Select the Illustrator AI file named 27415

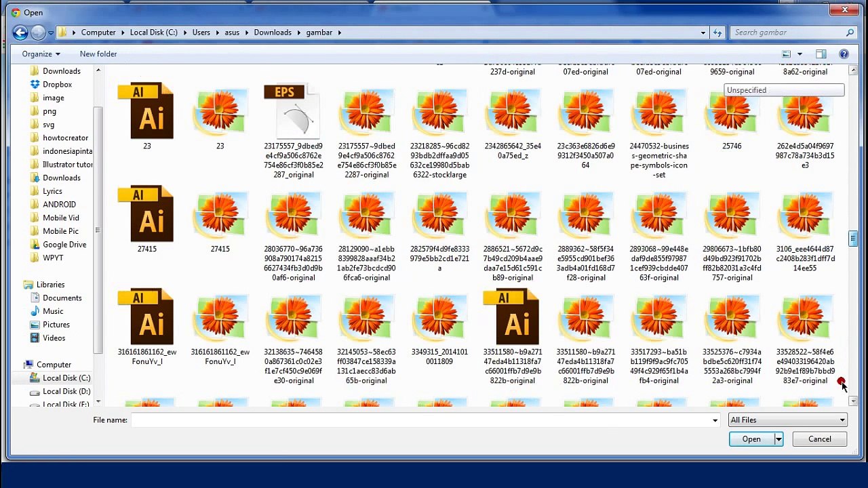pyautogui.click(x=146, y=220)
